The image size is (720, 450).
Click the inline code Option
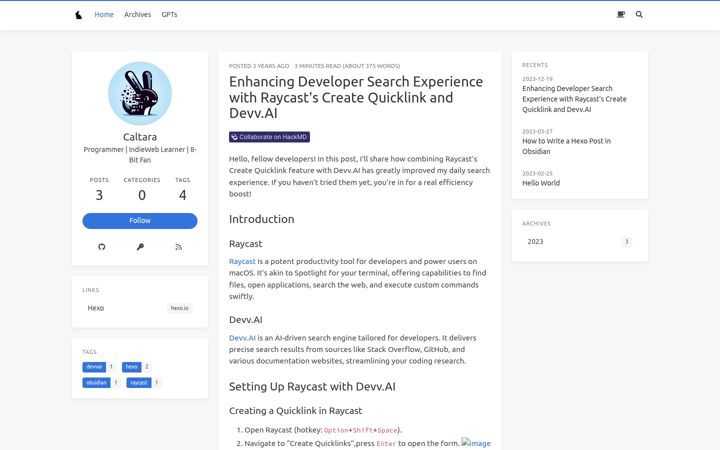tap(336, 430)
